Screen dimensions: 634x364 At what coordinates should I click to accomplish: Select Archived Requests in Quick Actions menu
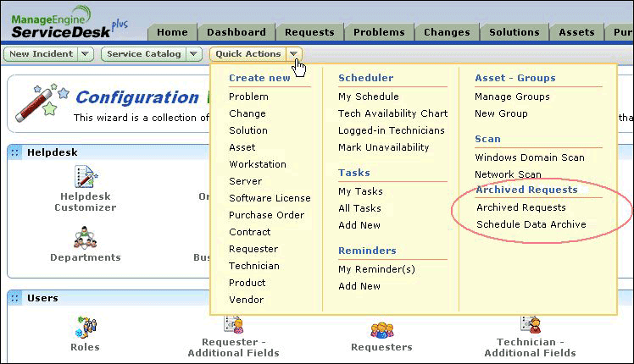521,207
